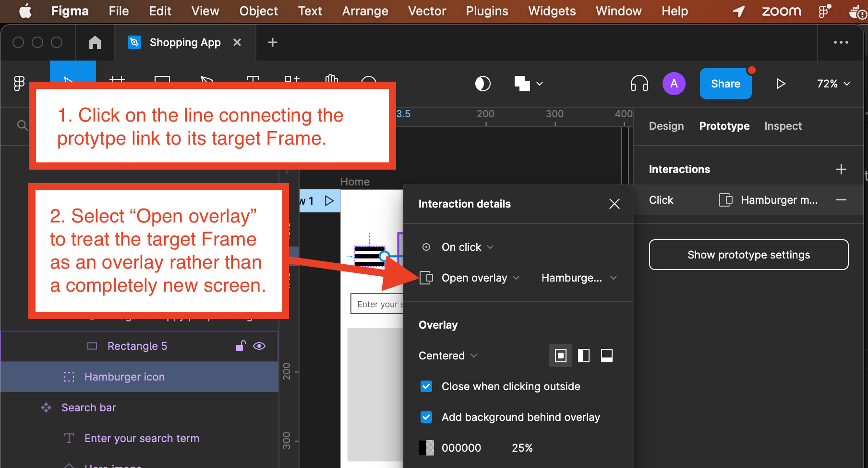The height and width of the screenshot is (468, 868).
Task: Play the flow starting point arrow
Action: pos(329,201)
